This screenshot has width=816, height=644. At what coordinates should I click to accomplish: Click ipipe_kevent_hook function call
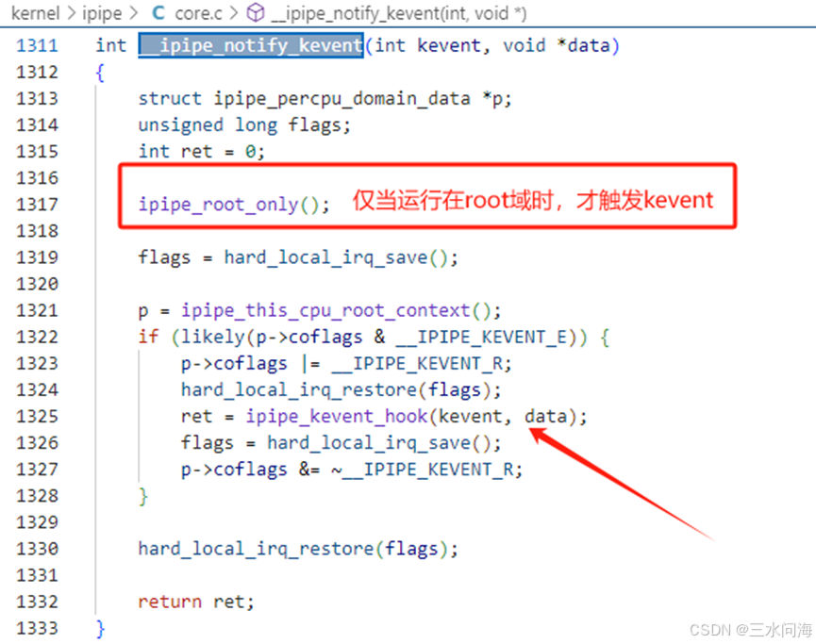[x=336, y=417]
